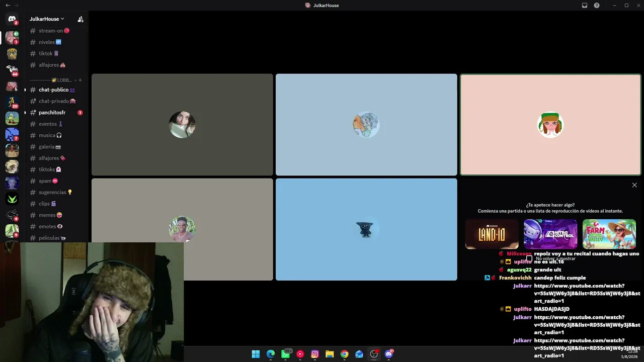The height and width of the screenshot is (362, 644).
Task: Click chat username 'agusvq22'
Action: tap(519, 270)
